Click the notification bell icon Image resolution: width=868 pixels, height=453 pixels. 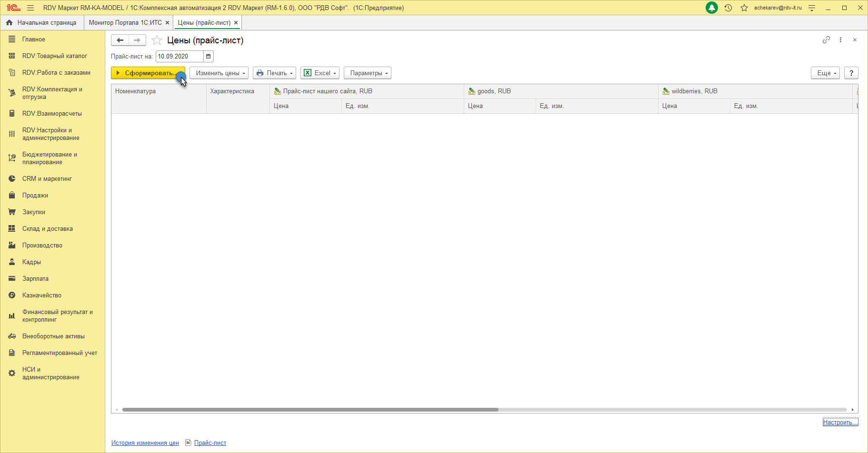click(712, 8)
